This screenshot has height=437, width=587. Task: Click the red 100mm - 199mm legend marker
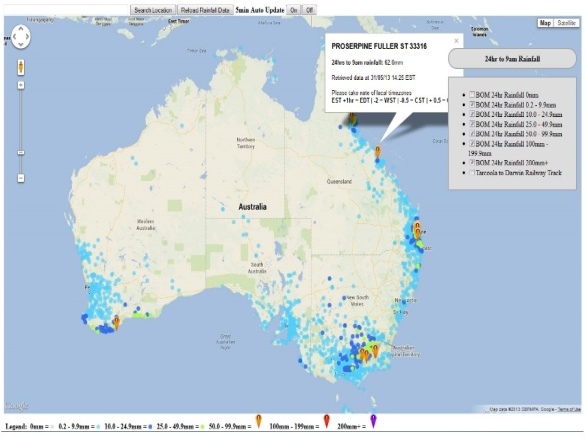pyautogui.click(x=327, y=422)
